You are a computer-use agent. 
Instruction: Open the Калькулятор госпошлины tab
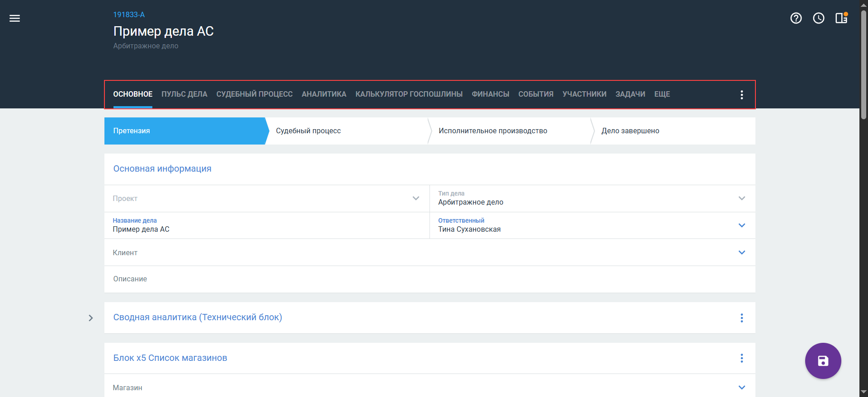tap(409, 94)
